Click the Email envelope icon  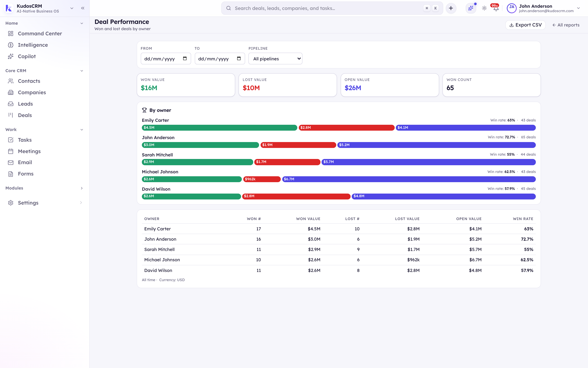tap(11, 162)
